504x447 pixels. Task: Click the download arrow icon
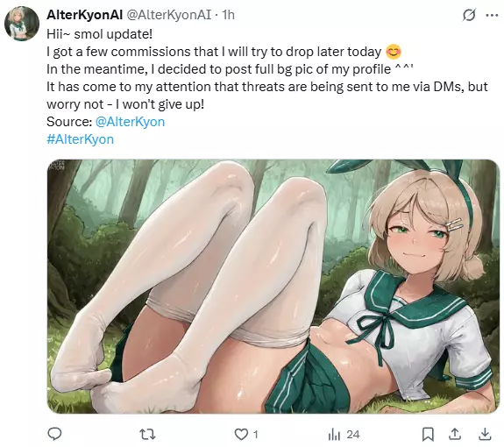coord(485,434)
